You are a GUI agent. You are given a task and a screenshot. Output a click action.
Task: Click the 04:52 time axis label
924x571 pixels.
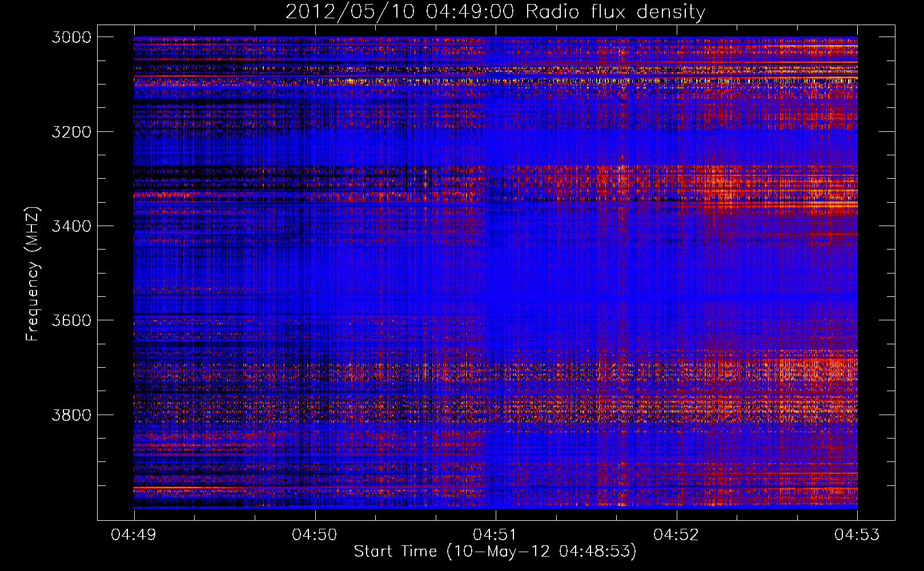point(676,535)
